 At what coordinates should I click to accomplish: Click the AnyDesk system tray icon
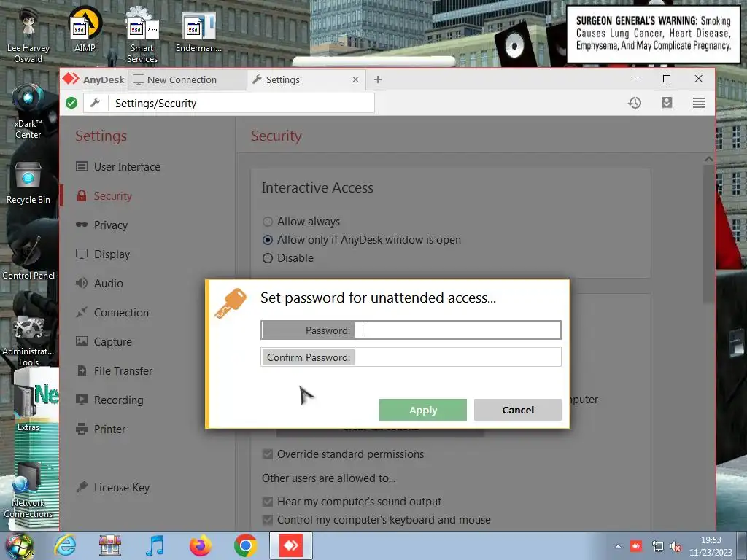click(x=636, y=546)
